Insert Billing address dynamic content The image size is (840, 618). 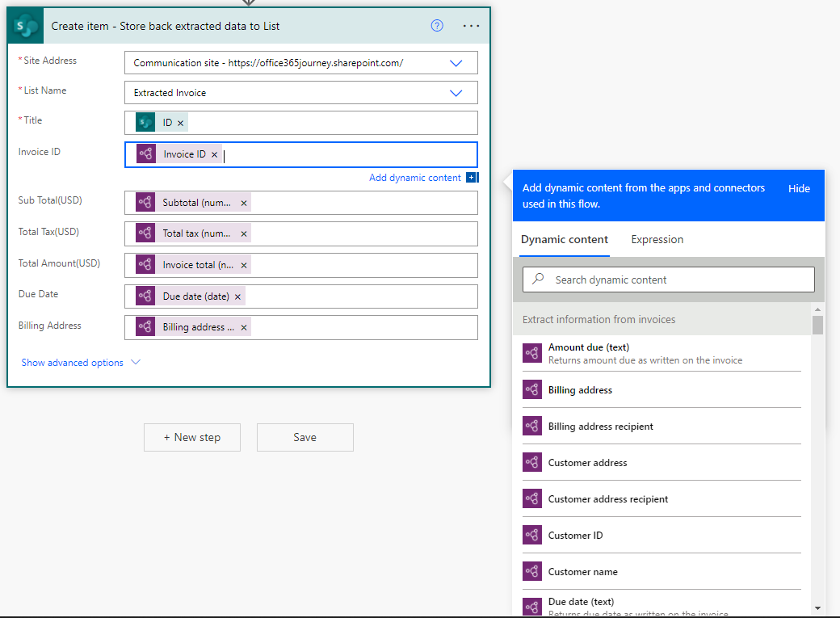point(661,389)
